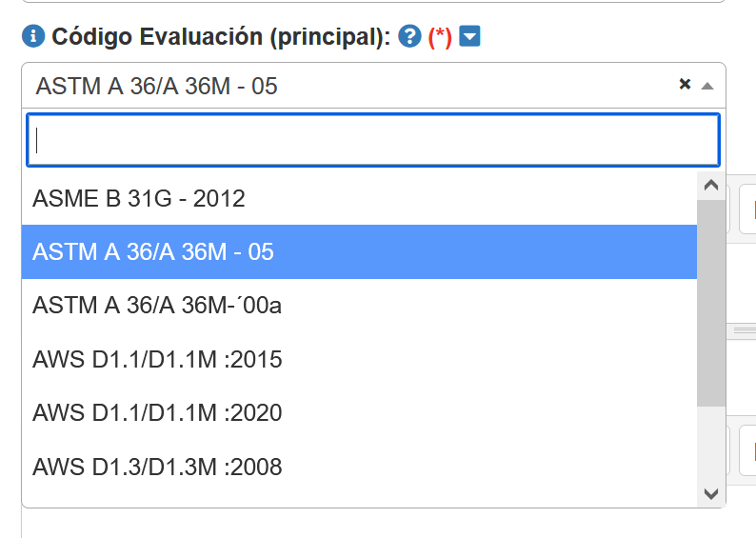This screenshot has width=756, height=538.
Task: Click the info icon before Código Evaluación label
Action: (33, 37)
